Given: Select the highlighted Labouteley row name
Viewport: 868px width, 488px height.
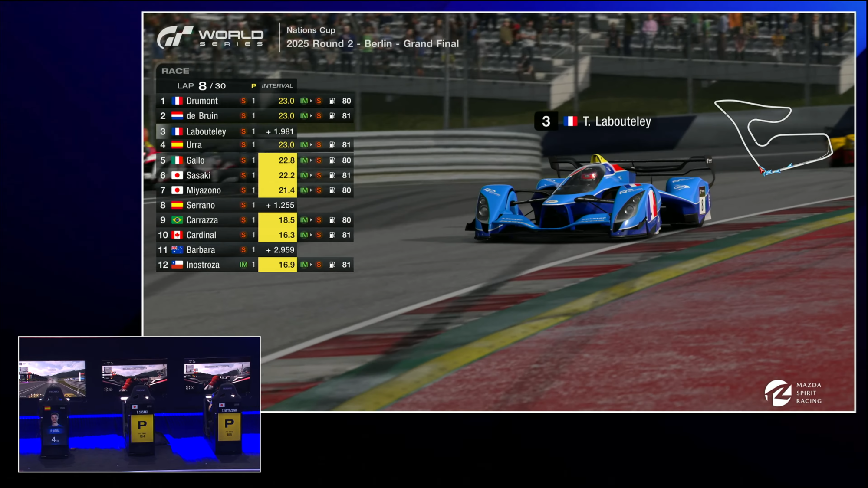Looking at the screenshot, I should coord(206,131).
